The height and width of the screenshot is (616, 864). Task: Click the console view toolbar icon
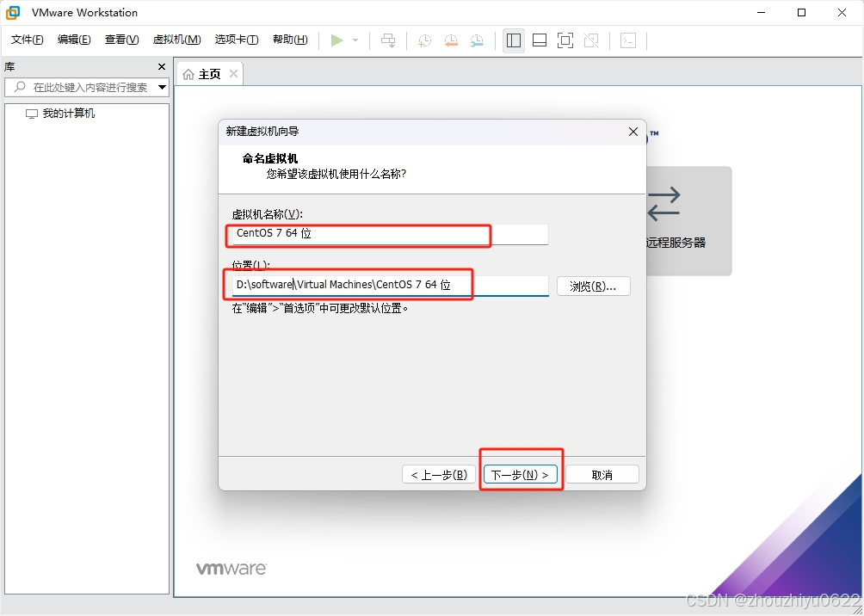[628, 40]
